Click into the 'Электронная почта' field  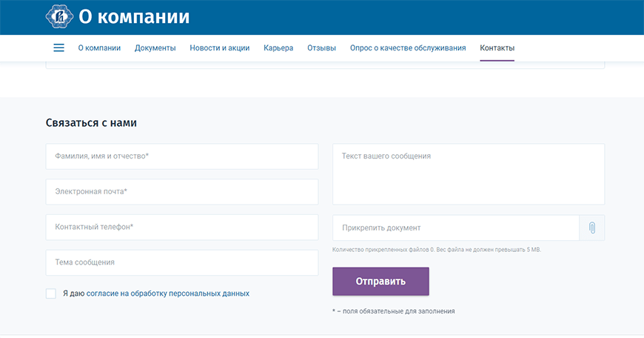pyautogui.click(x=182, y=192)
